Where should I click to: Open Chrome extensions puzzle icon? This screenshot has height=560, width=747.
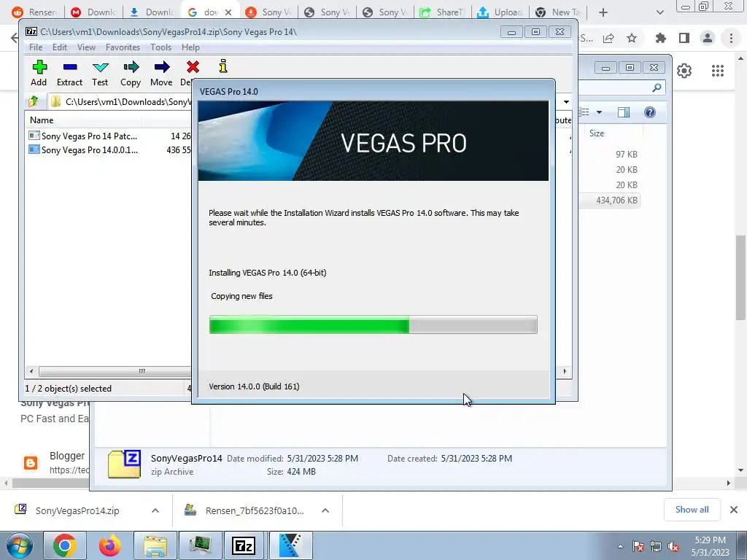[661, 38]
